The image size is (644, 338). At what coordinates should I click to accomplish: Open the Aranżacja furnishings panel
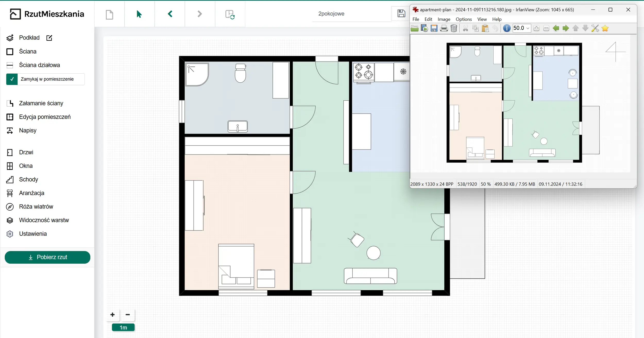pyautogui.click(x=31, y=193)
